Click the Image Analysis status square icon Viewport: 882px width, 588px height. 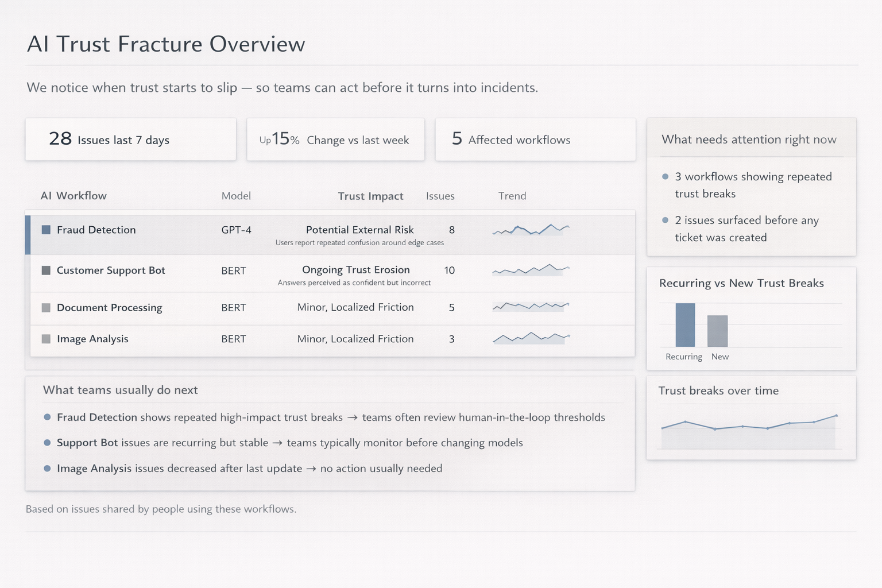[x=46, y=339]
